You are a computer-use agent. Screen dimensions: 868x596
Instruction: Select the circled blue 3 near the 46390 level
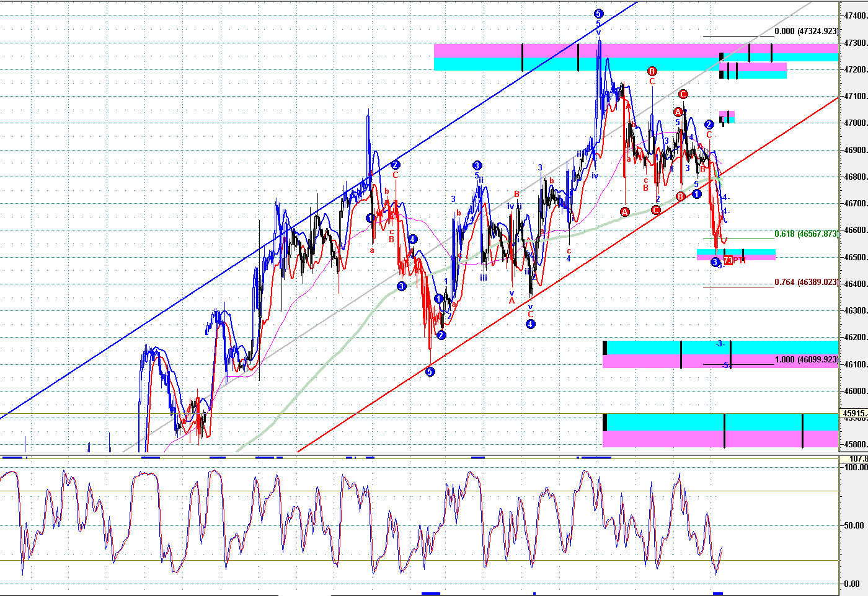coord(401,286)
